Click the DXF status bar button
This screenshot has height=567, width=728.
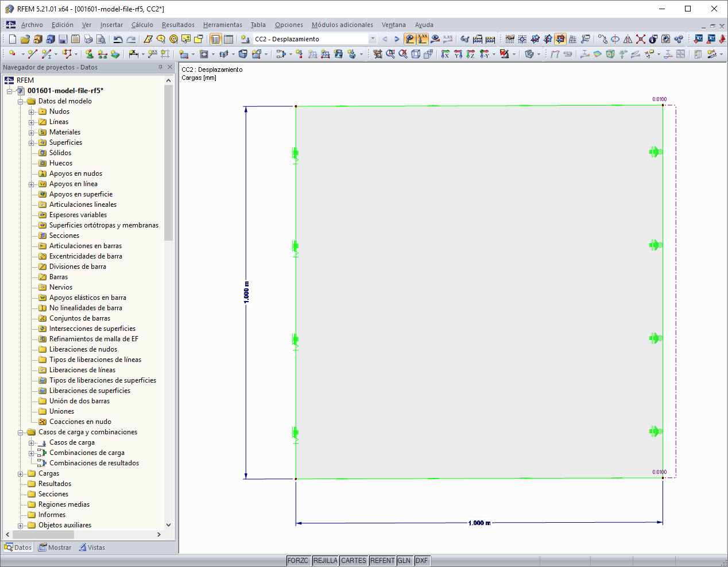click(422, 560)
